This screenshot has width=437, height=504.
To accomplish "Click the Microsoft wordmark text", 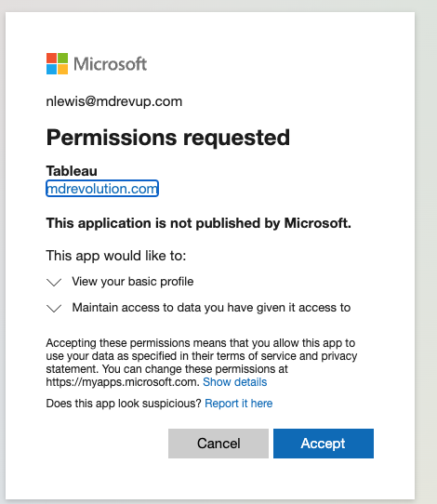I will (111, 63).
